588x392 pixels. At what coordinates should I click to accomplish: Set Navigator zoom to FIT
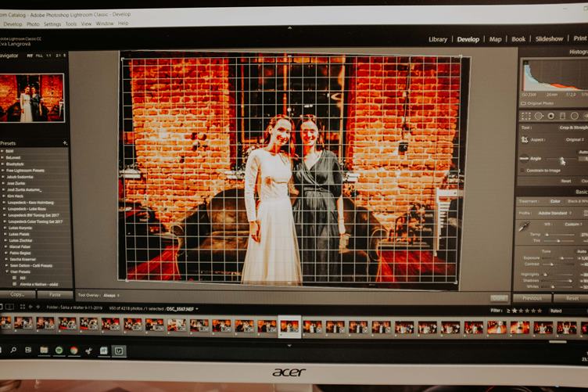[30, 56]
